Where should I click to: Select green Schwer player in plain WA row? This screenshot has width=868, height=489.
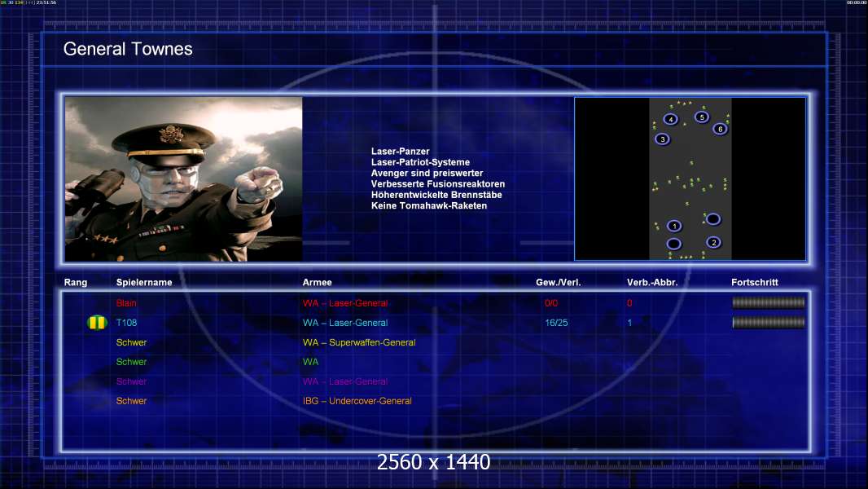click(x=131, y=362)
